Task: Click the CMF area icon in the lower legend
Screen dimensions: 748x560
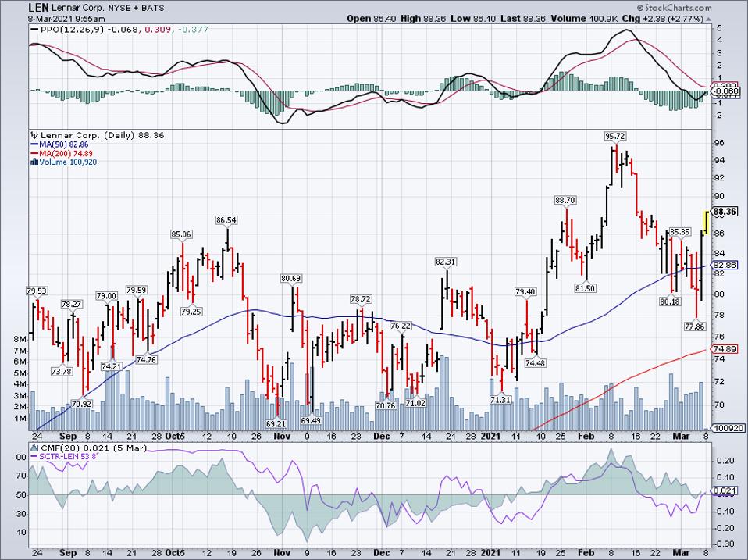Action: point(34,448)
